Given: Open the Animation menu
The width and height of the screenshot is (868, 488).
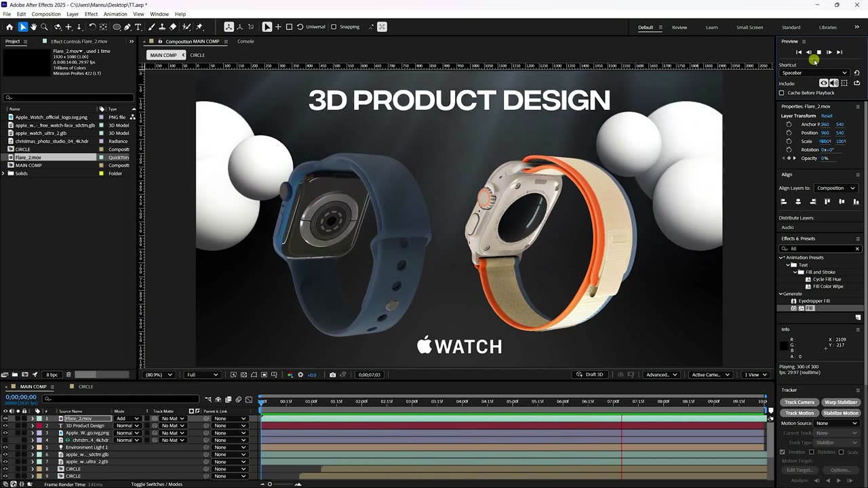Looking at the screenshot, I should [x=115, y=14].
